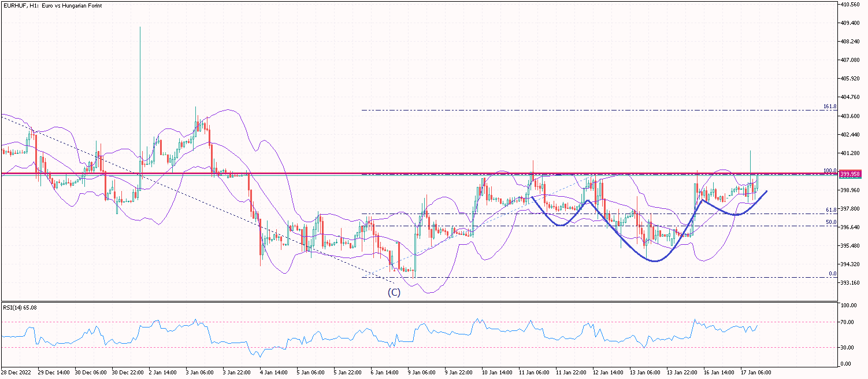Click the 403.600 price axis label
Screen dimensions: 868x379
click(x=853, y=116)
